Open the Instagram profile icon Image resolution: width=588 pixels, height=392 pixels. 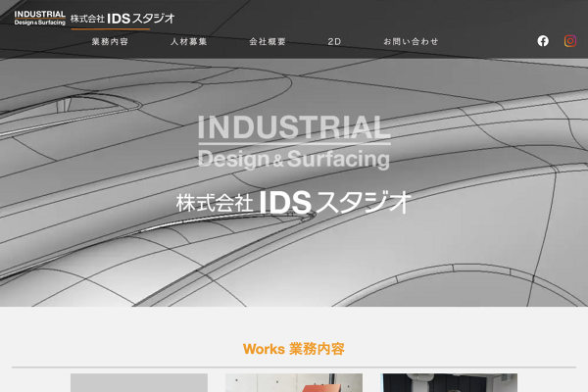click(570, 41)
